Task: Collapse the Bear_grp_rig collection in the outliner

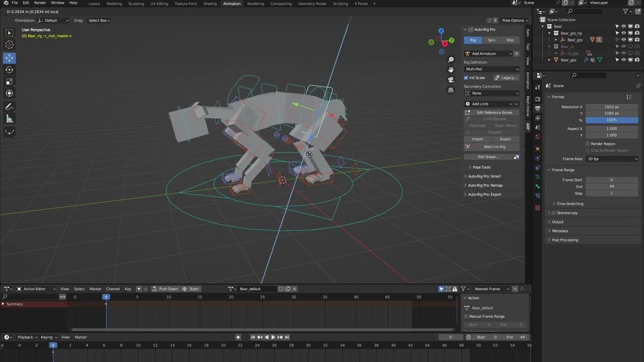Action: click(x=549, y=33)
